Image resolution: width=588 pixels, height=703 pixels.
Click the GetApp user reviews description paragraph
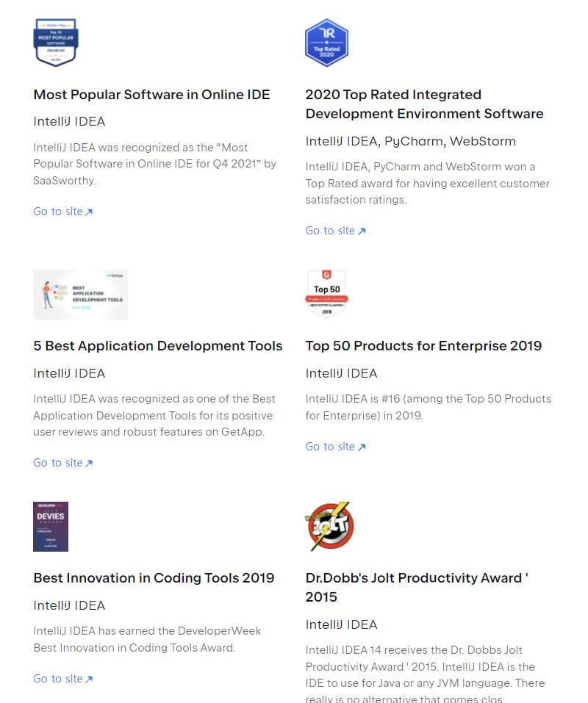coord(154,416)
